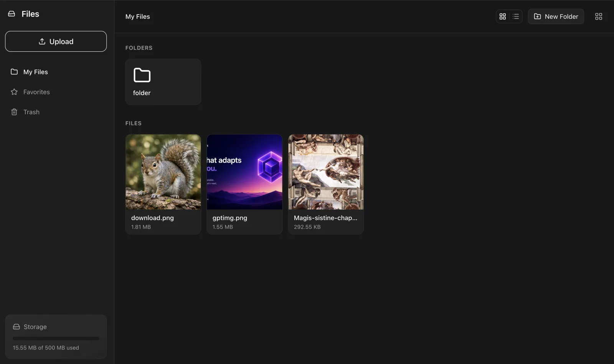Click the folder icon beside My Files

tap(14, 72)
